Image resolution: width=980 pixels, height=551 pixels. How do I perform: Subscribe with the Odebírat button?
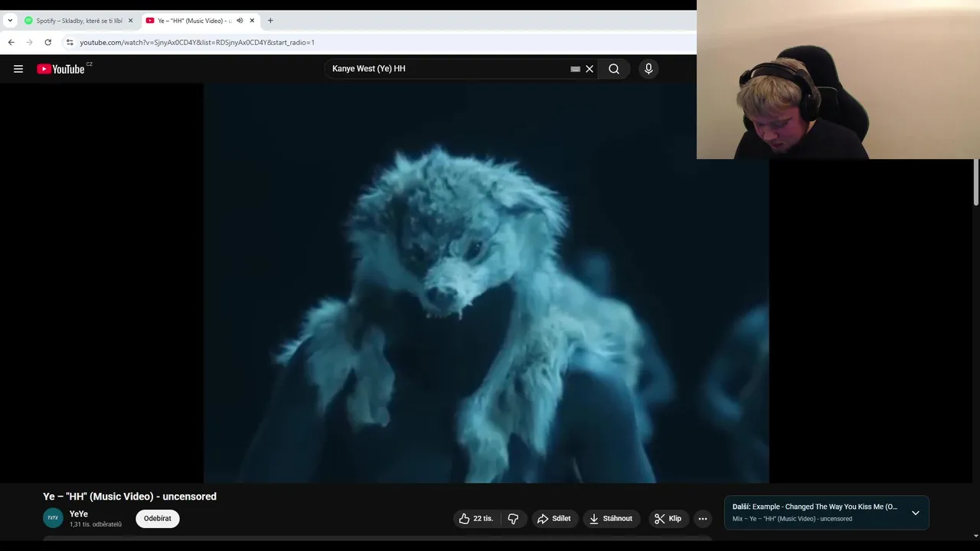click(x=158, y=519)
